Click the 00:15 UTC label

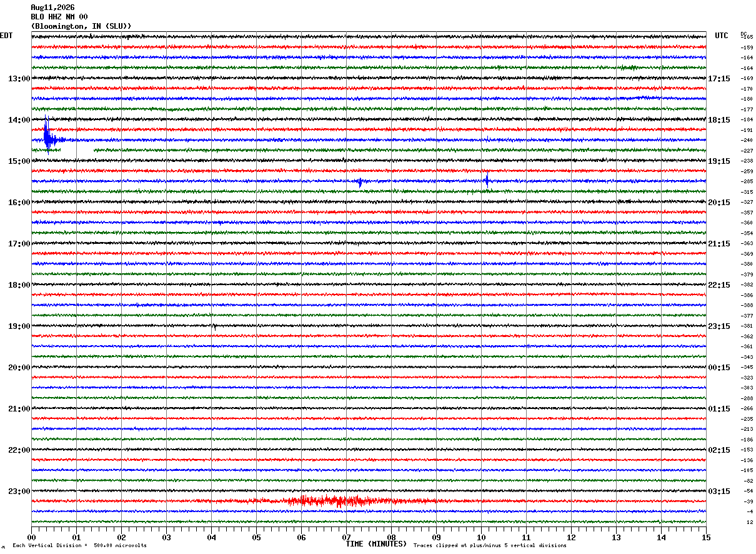719,368
